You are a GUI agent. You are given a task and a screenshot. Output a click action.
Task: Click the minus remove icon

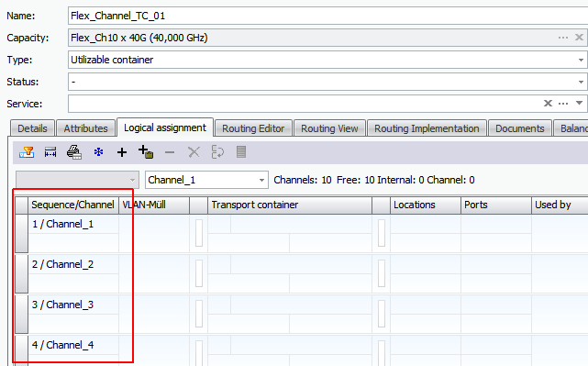click(x=170, y=152)
